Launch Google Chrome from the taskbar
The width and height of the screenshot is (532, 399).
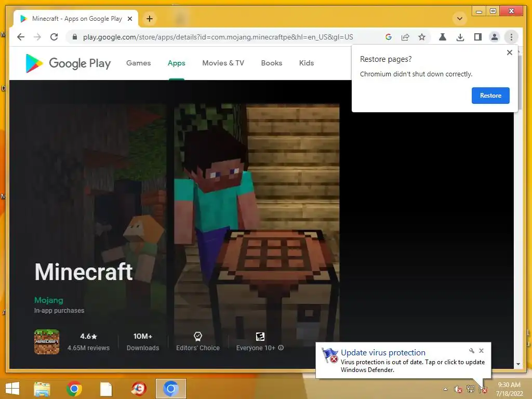74,389
